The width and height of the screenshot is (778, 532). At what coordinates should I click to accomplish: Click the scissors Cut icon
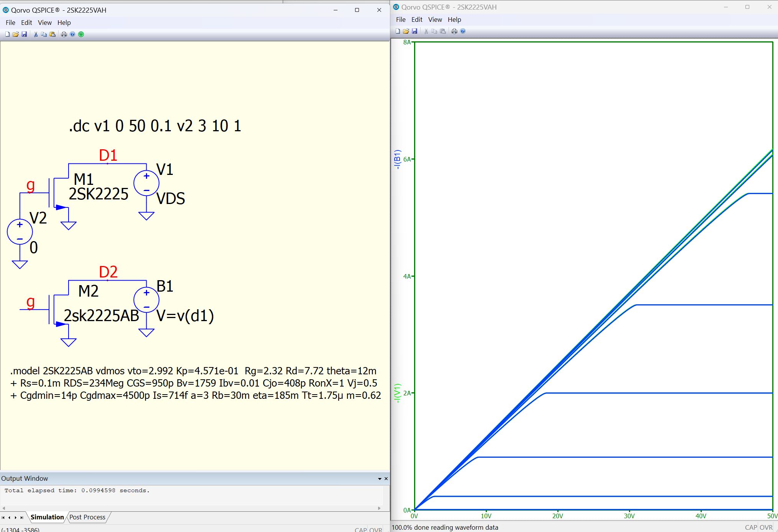coord(36,34)
